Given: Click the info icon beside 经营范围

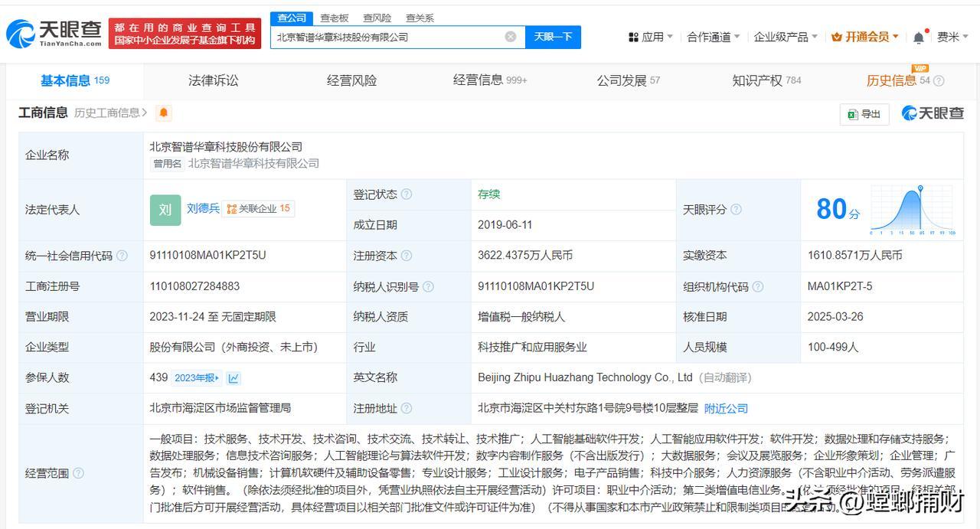Looking at the screenshot, I should [78, 473].
